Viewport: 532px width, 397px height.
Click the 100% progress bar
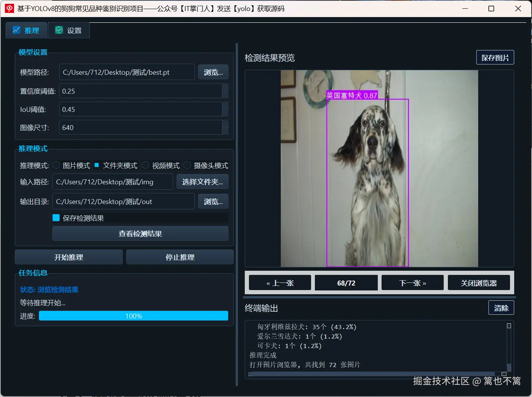tap(133, 316)
